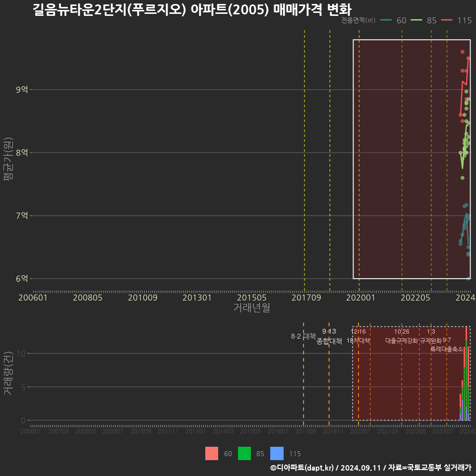
Task: Click the 10 label on volume axis
Action: coord(21,354)
